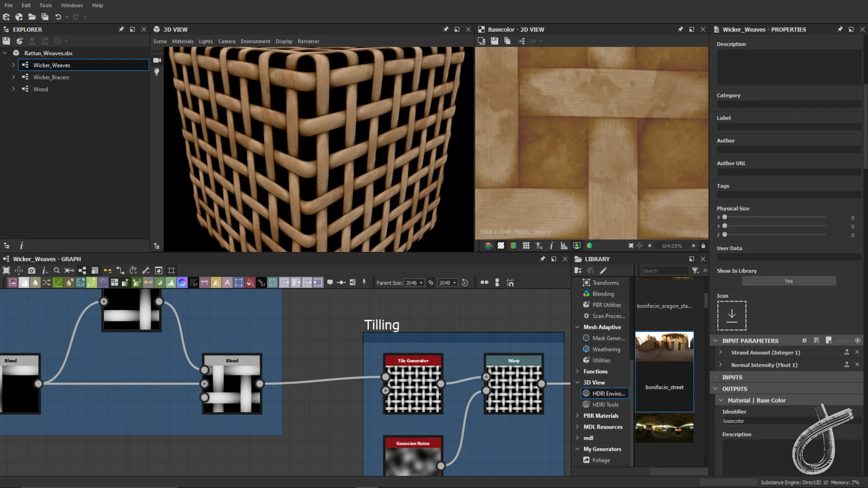Adjust the Physical Size x slider
The height and width of the screenshot is (488, 868).
tap(725, 217)
